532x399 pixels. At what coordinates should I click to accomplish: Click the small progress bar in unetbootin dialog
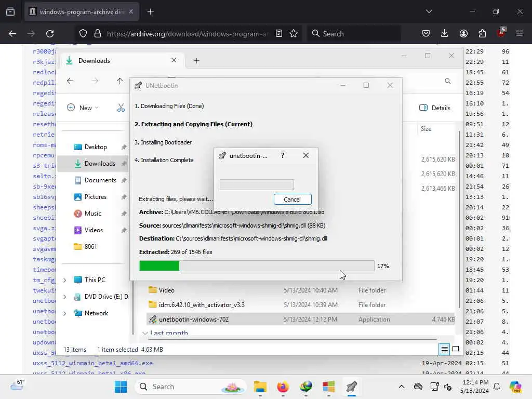coord(257,184)
